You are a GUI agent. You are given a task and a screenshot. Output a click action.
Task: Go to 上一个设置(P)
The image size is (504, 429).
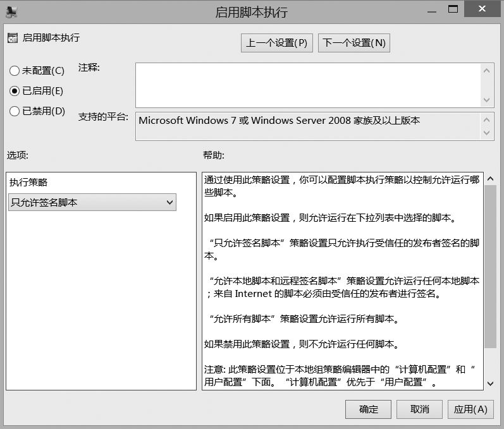[x=276, y=43]
